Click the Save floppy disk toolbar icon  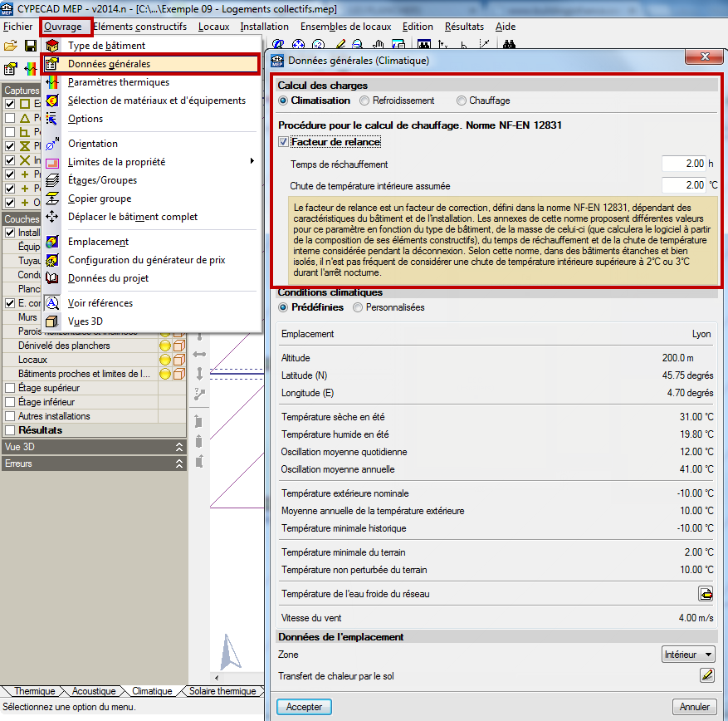tap(30, 45)
